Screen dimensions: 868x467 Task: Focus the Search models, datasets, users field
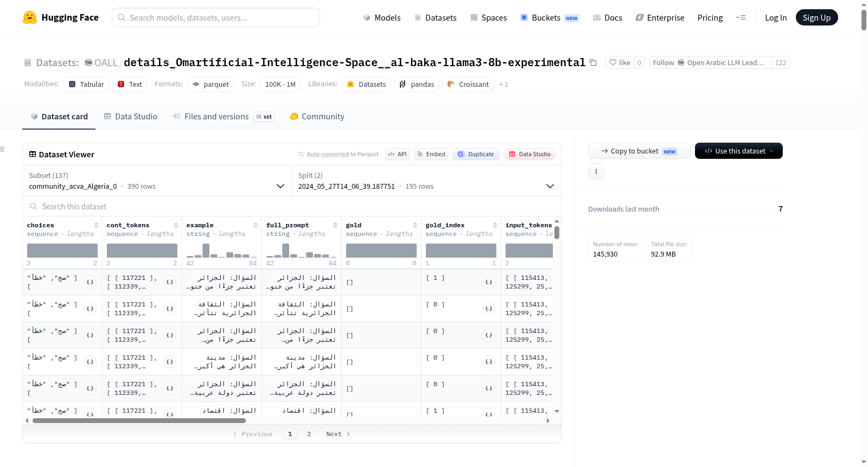[216, 17]
